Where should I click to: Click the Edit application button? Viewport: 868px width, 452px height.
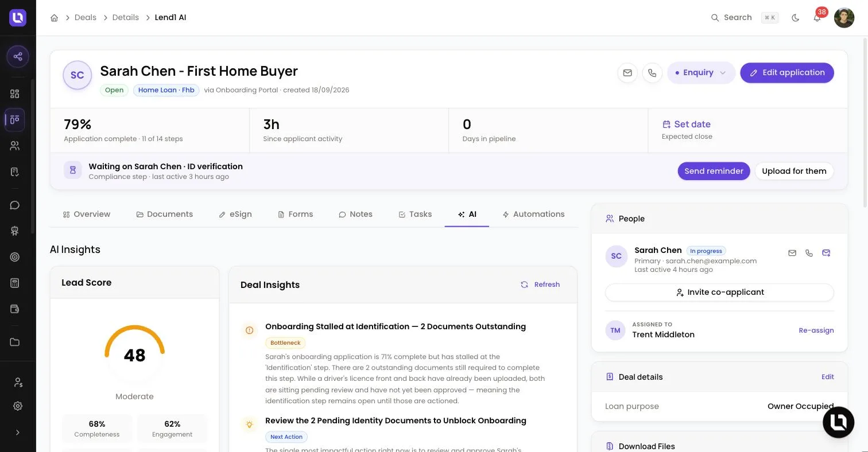(x=787, y=73)
